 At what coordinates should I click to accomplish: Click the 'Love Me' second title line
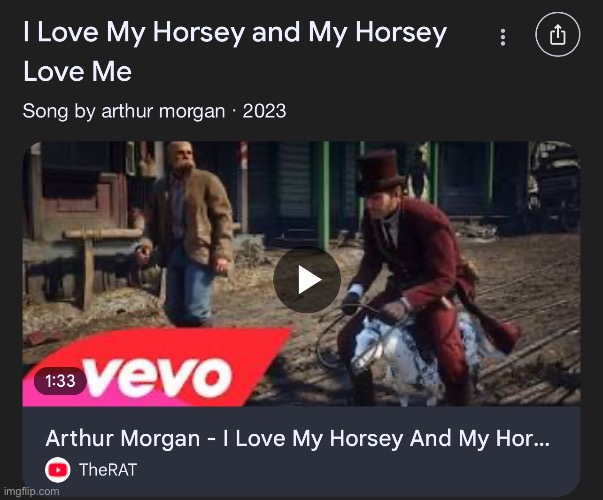pyautogui.click(x=77, y=72)
